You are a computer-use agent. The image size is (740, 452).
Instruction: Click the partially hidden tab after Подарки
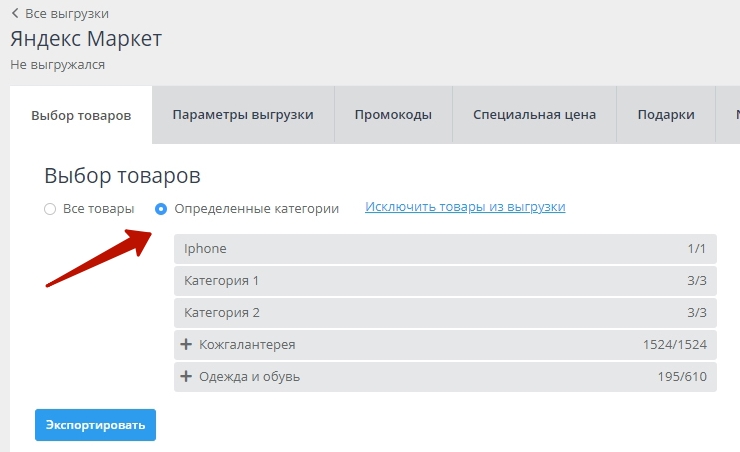pos(732,115)
